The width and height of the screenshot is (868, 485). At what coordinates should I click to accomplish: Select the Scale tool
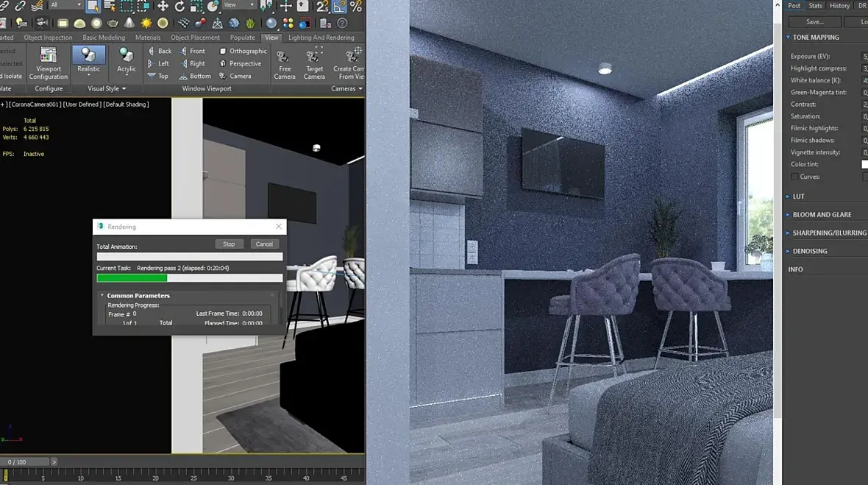coord(196,6)
